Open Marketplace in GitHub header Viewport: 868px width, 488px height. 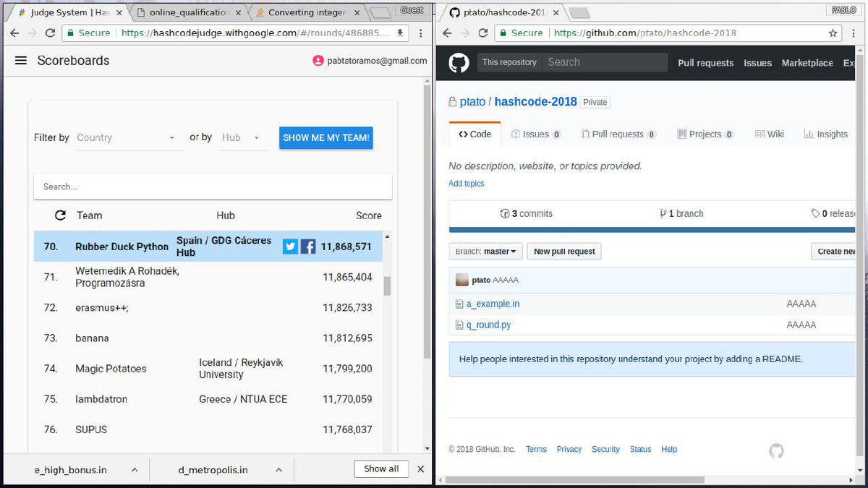coord(807,63)
